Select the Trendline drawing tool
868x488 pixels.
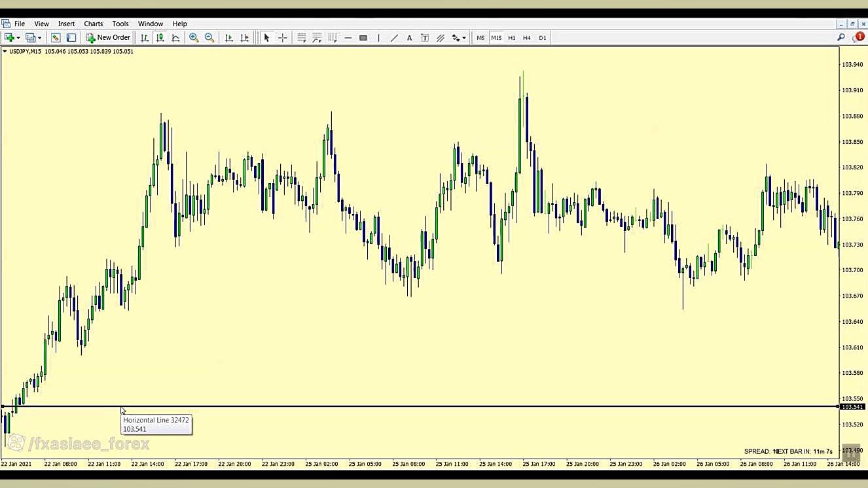point(394,38)
